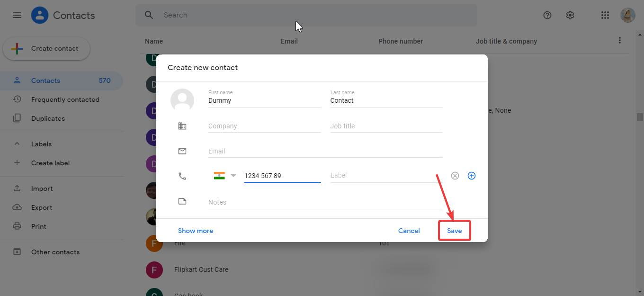This screenshot has width=644, height=296.
Task: Expand the form with Show more
Action: pyautogui.click(x=196, y=231)
